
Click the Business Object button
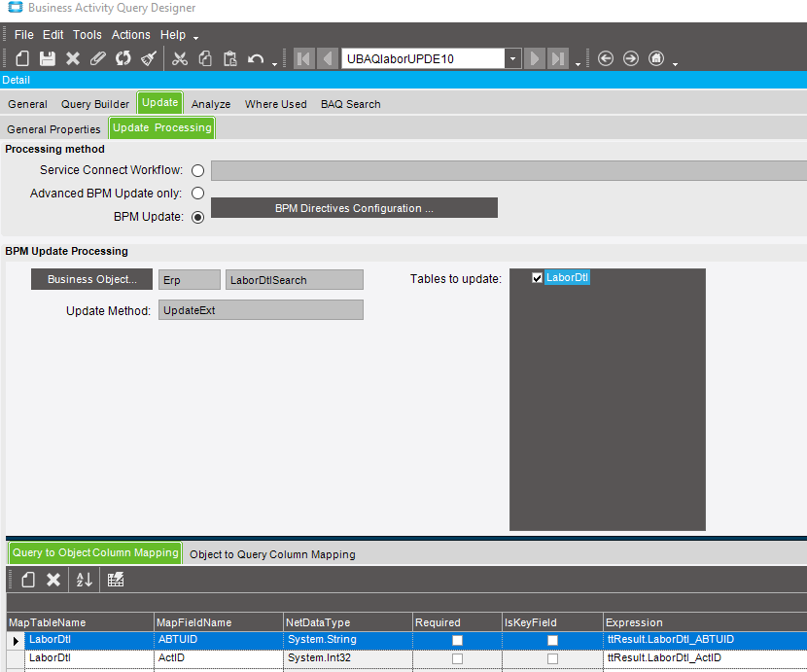point(92,280)
